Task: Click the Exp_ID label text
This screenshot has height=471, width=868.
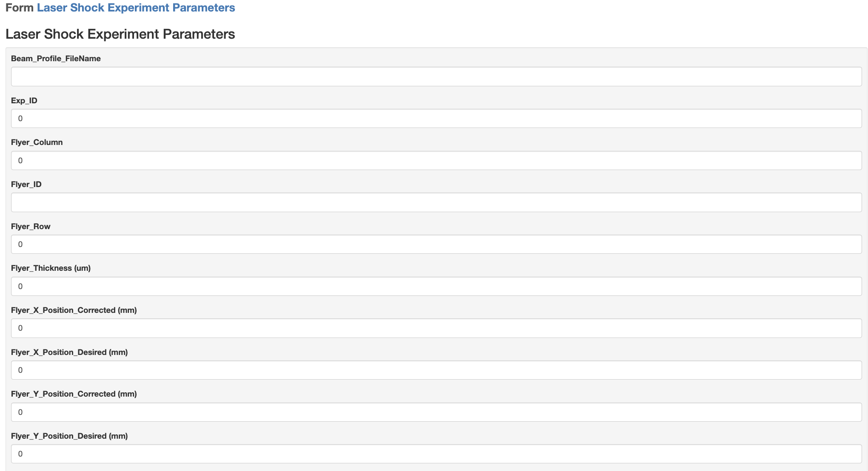Action: click(24, 101)
